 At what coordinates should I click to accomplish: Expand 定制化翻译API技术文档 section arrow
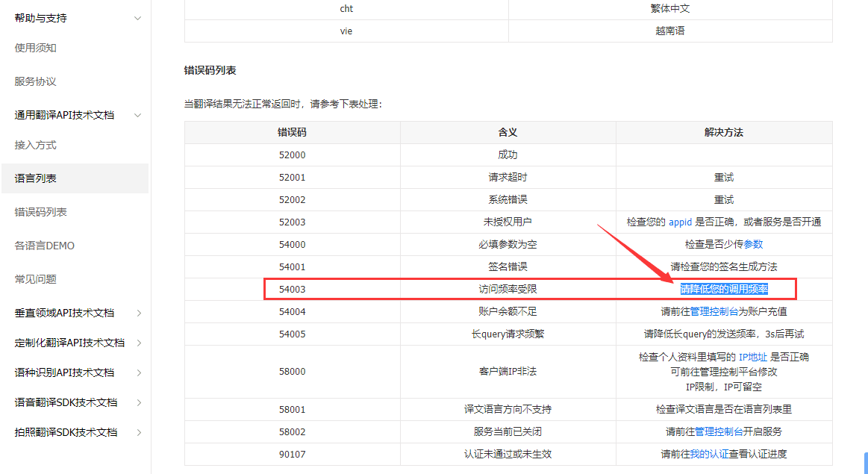[139, 343]
